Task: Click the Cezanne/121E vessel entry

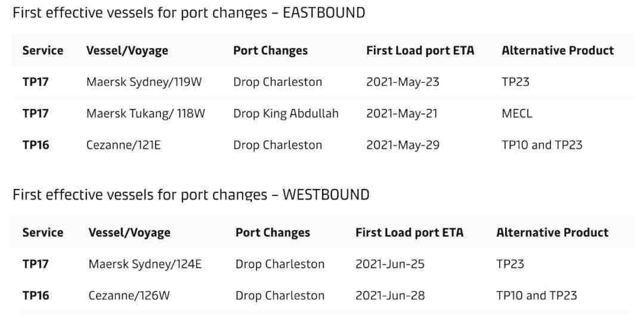Action: (x=123, y=145)
